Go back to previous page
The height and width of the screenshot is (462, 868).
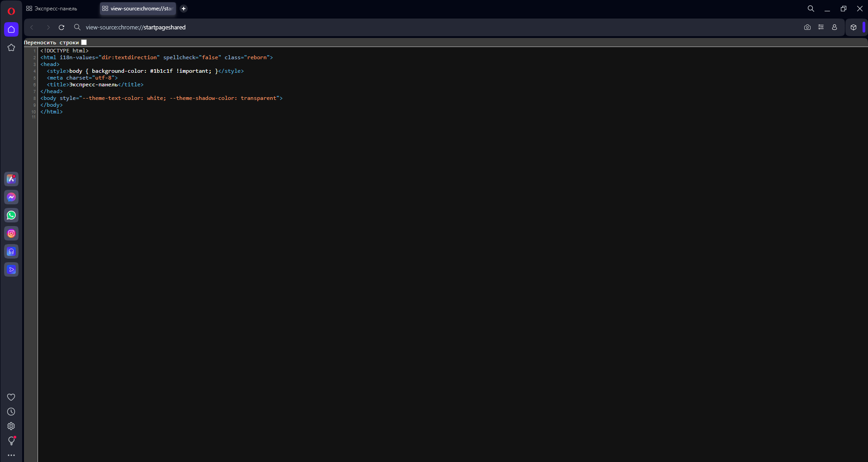click(32, 28)
